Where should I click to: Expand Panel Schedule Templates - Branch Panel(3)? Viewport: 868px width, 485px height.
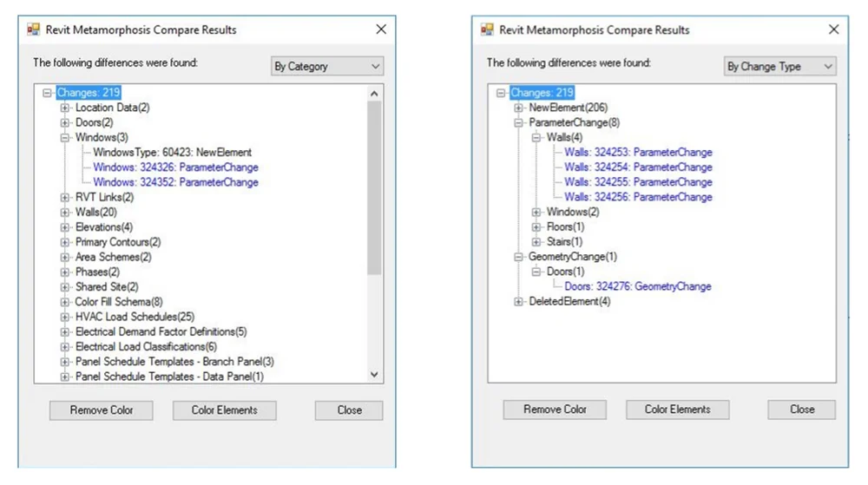pyautogui.click(x=65, y=362)
